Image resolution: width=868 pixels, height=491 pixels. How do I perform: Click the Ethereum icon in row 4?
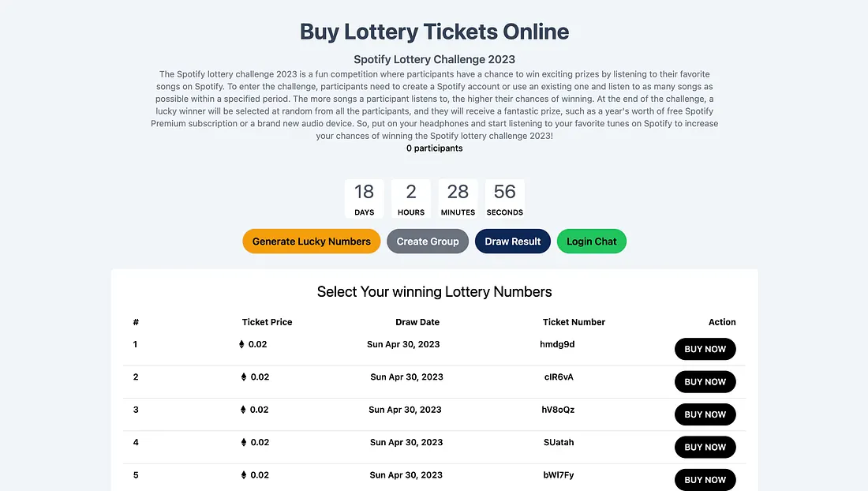244,443
